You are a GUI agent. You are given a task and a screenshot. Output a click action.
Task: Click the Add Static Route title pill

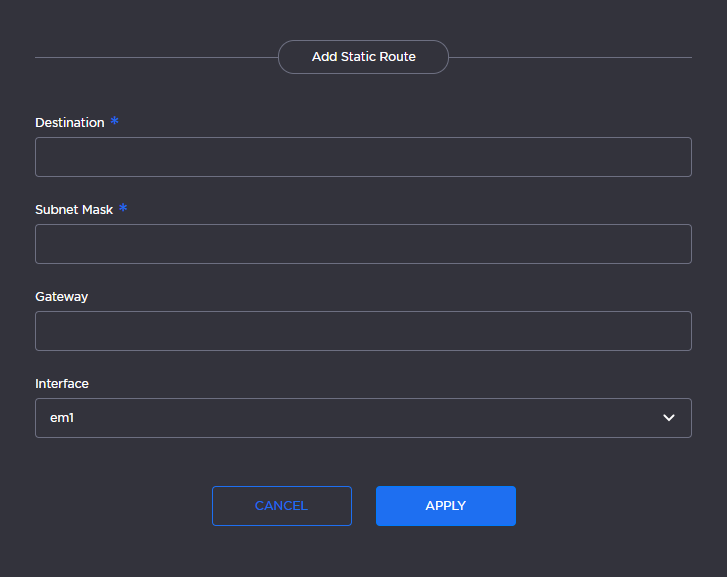point(363,57)
